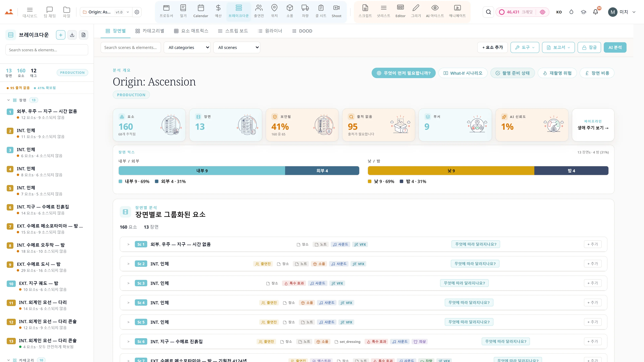Open project settings gear icon
Screen dimensions: 644x362
pyautogui.click(x=137, y=12)
